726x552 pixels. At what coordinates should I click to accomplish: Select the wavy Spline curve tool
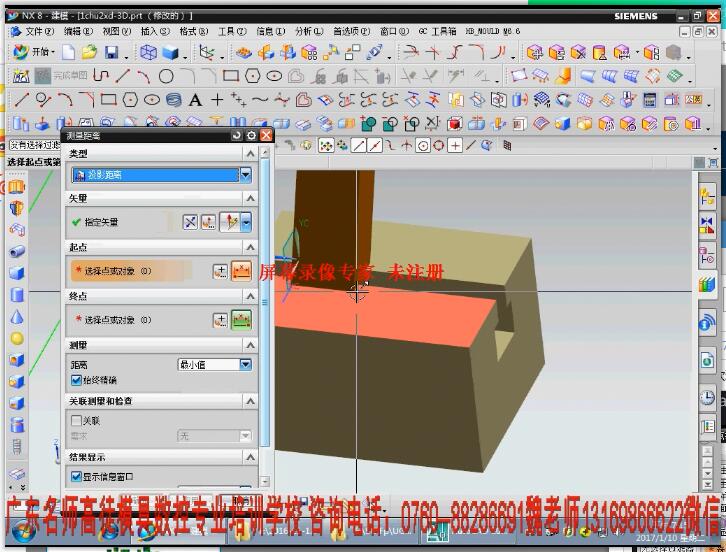260,100
